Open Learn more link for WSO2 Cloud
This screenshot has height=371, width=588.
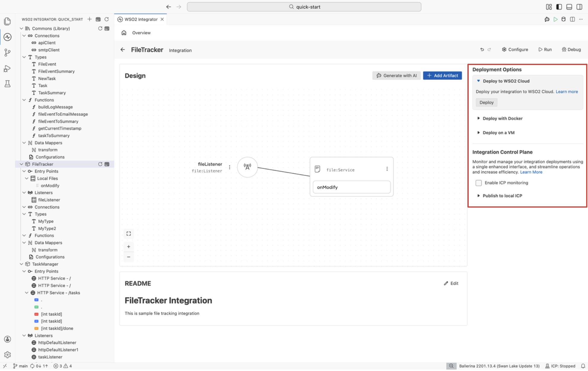(567, 92)
